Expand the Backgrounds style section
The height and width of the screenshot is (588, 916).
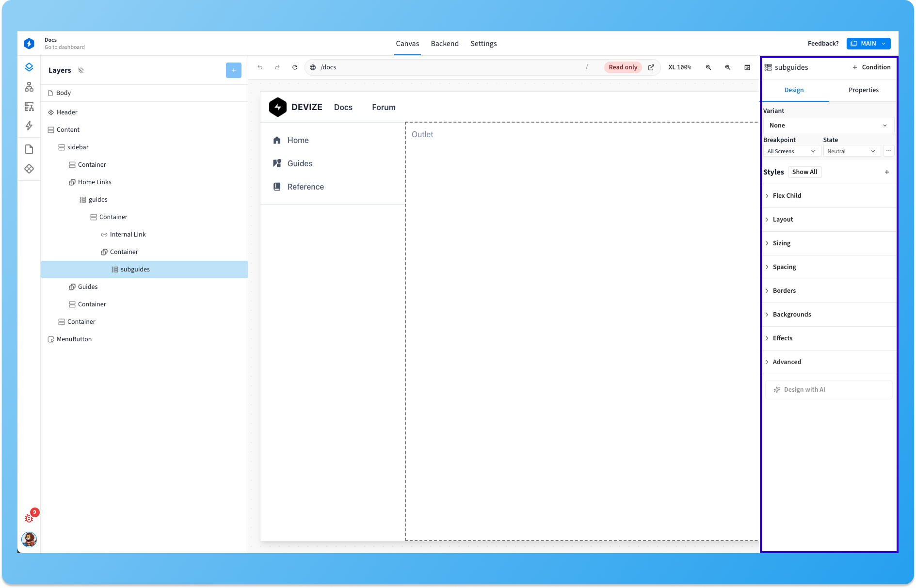[791, 315]
